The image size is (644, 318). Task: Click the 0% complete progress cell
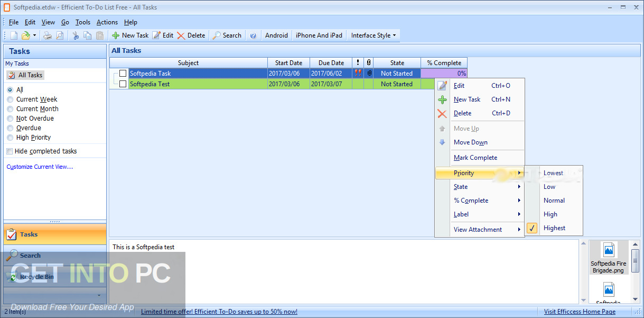point(444,74)
